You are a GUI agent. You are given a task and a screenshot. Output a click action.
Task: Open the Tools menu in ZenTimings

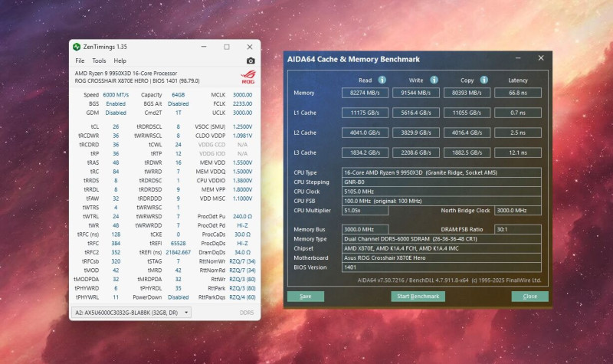[99, 61]
